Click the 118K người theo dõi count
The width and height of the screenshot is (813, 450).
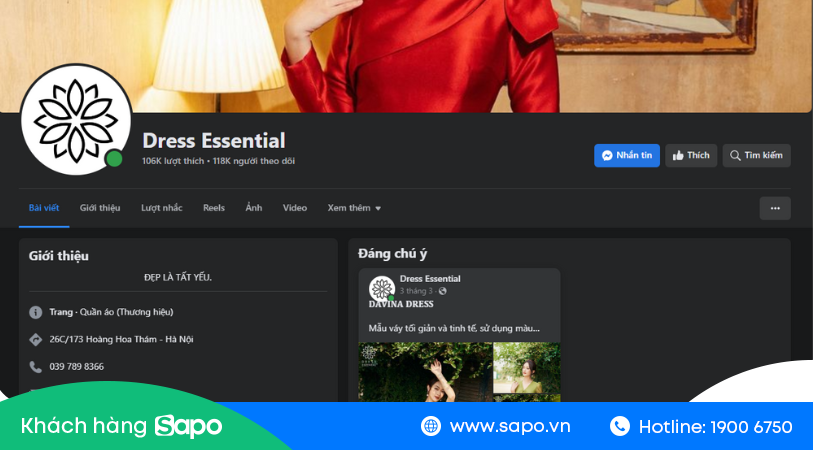254,161
